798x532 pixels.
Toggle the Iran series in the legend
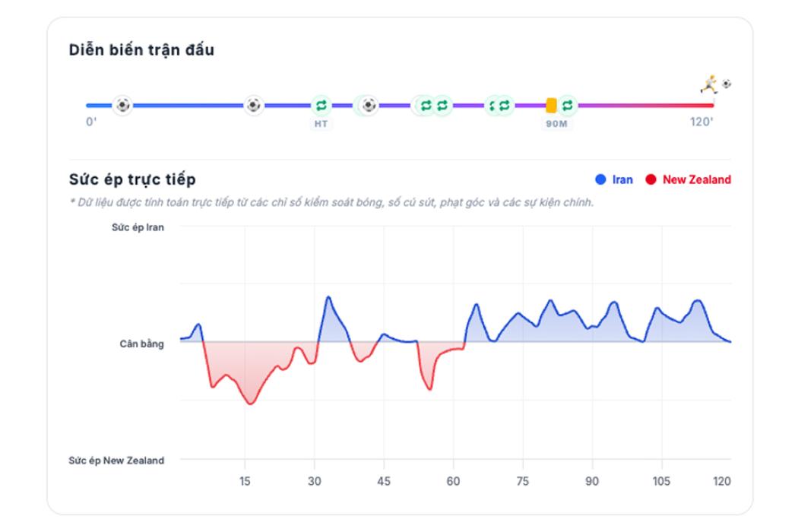pyautogui.click(x=614, y=179)
